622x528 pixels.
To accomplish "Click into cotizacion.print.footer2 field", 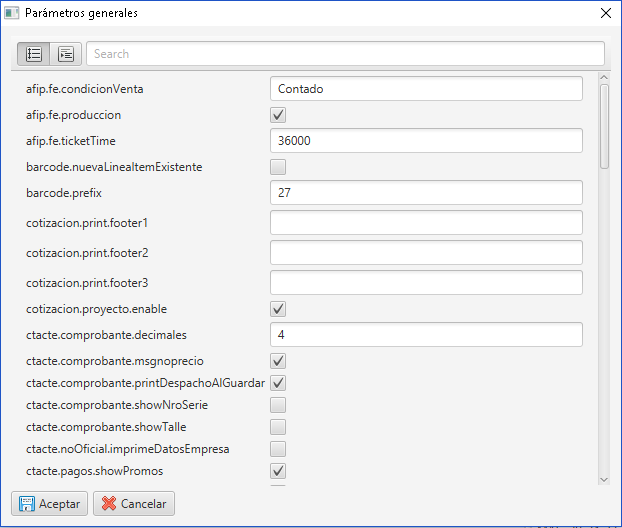I will coord(426,253).
